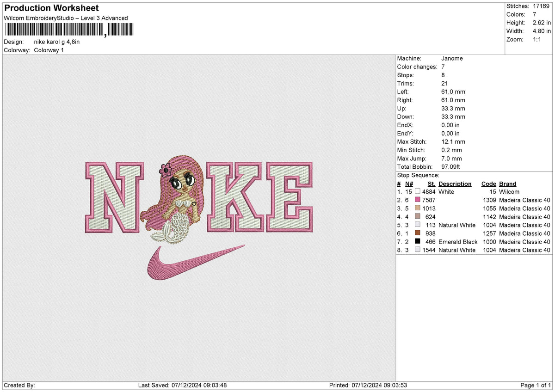555x392 pixels.
Task: Select the pink swatch for thread 1309
Action: pos(418,200)
